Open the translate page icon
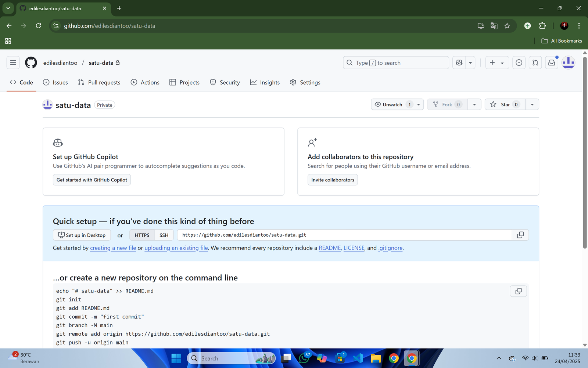The width and height of the screenshot is (588, 368). tap(494, 26)
